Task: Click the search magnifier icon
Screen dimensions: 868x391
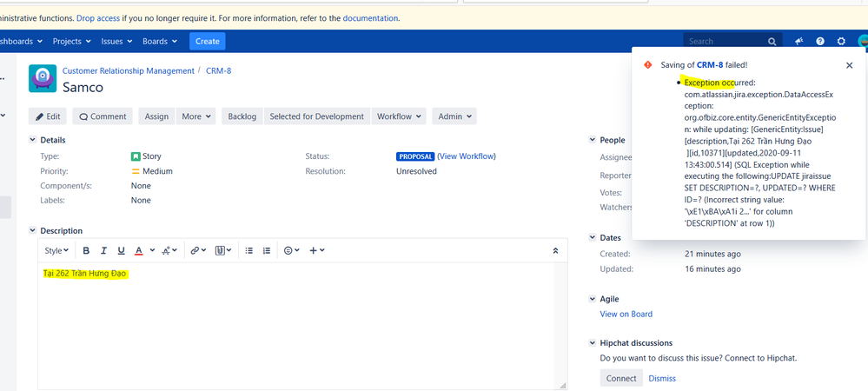Action: [772, 42]
